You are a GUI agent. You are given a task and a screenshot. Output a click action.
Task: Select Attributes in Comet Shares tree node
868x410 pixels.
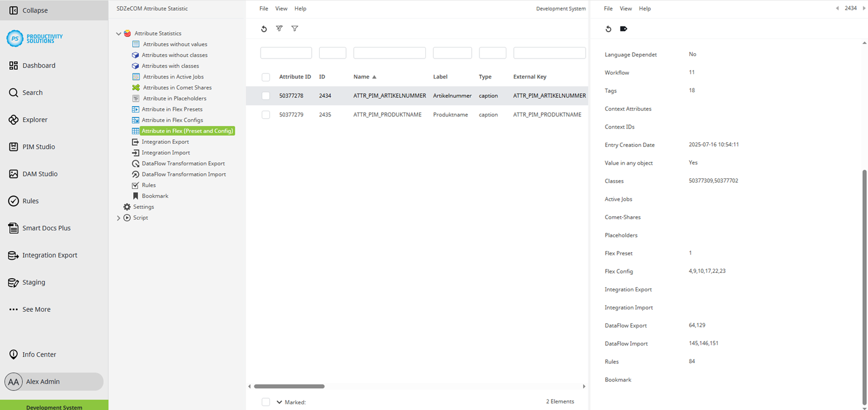(177, 88)
